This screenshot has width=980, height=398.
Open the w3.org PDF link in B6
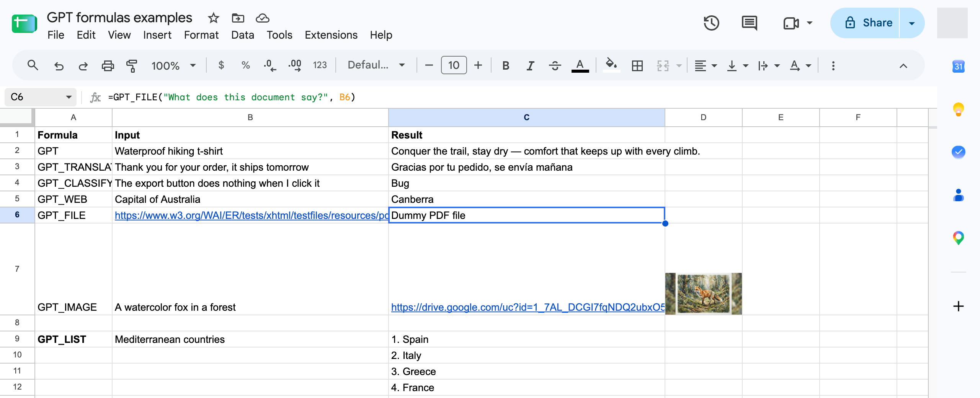[x=252, y=215]
